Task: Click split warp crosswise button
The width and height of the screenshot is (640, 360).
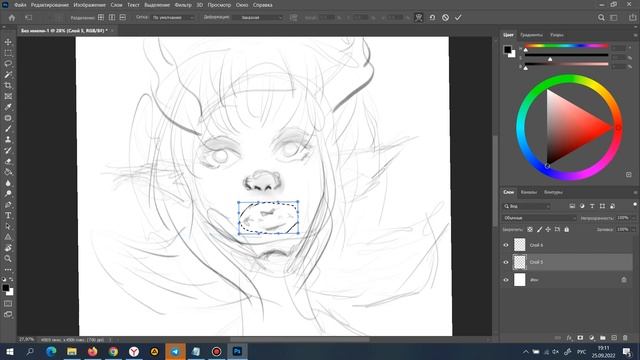Action: coord(101,18)
